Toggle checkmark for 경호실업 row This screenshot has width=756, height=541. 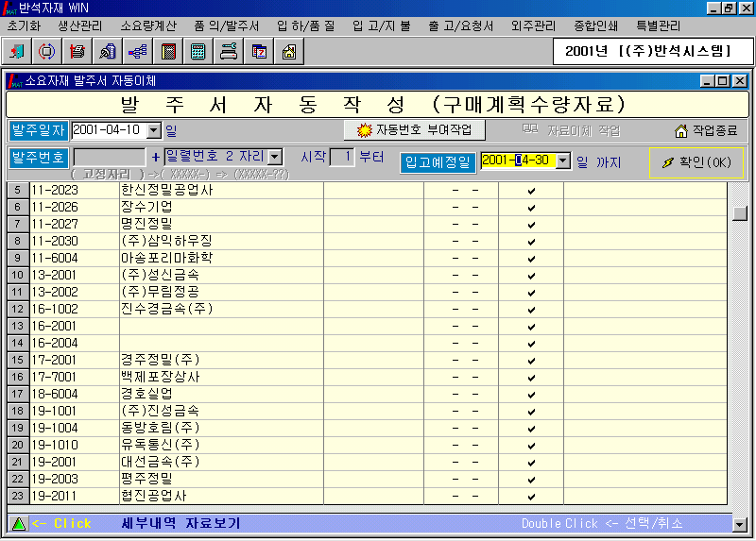(531, 394)
